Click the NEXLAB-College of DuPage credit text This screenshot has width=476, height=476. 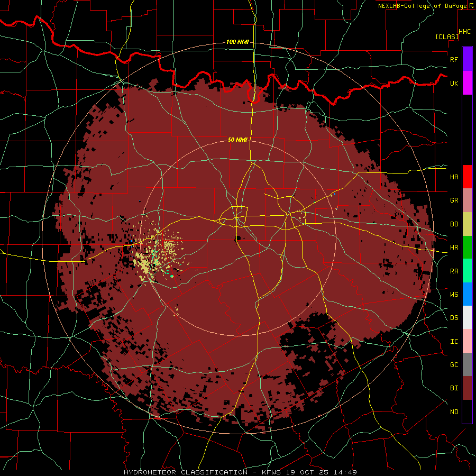[422, 6]
